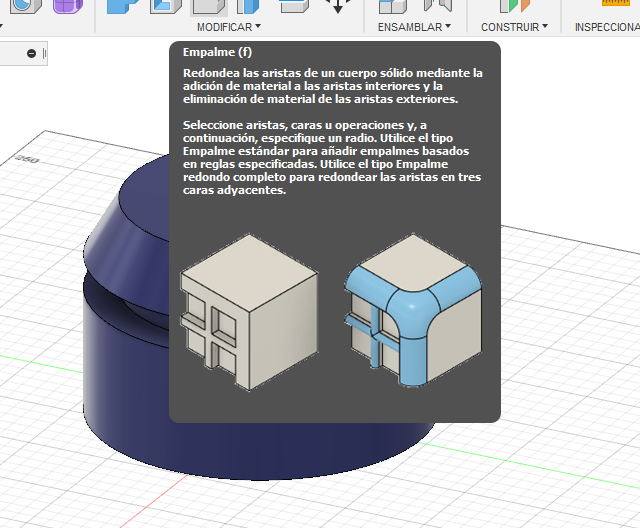
Task: Click the purple Create Form icon
Action: tap(68, 6)
